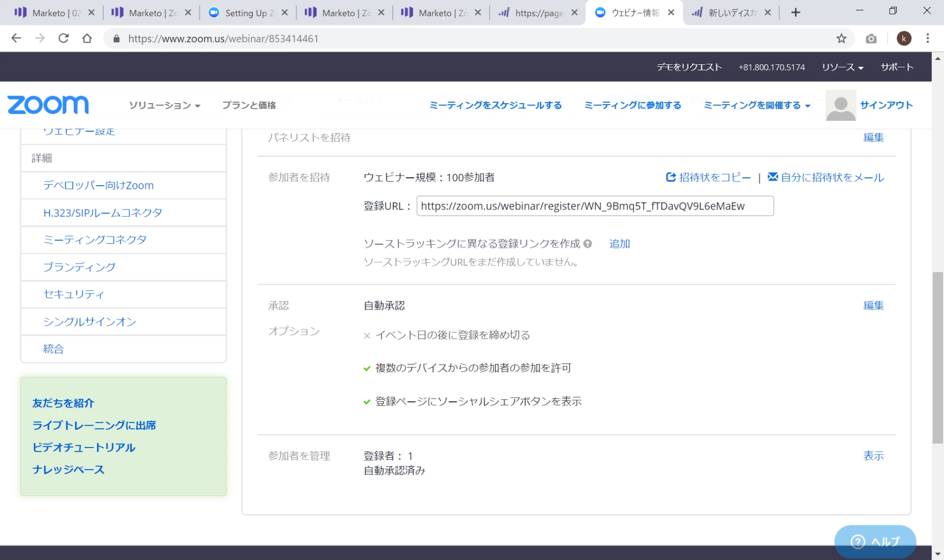
Task: Open ウェビナー設定 in sidebar
Action: click(x=79, y=132)
